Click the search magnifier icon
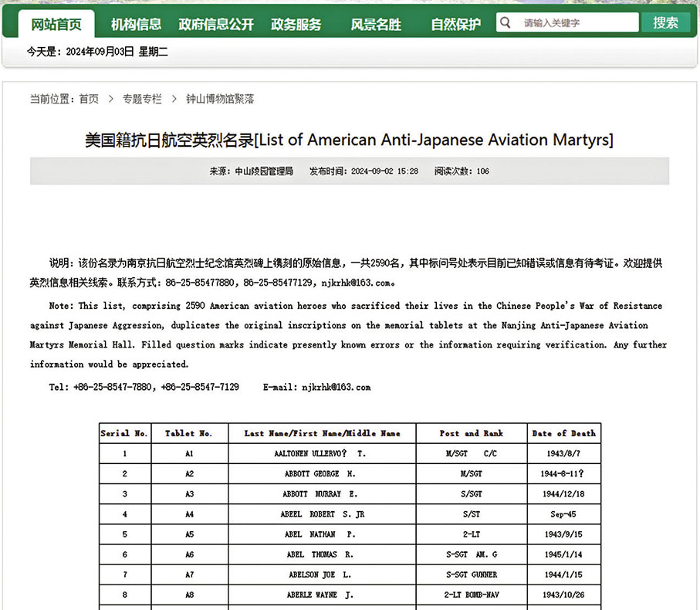700x610 pixels. [x=504, y=22]
